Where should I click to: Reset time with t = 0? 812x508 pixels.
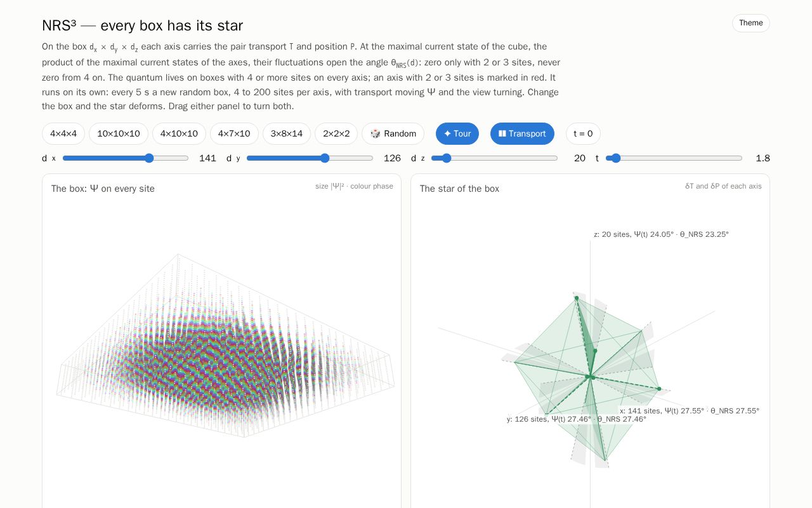click(x=583, y=133)
